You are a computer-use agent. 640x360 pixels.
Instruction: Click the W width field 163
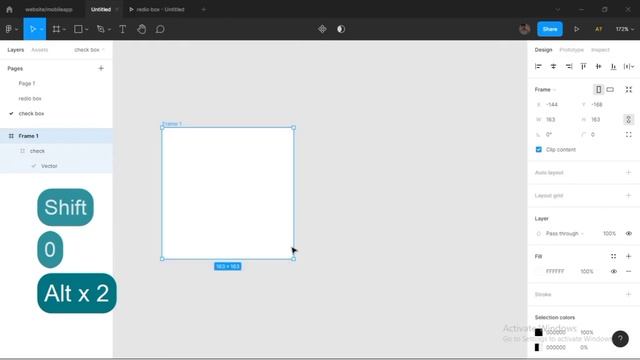pos(555,120)
